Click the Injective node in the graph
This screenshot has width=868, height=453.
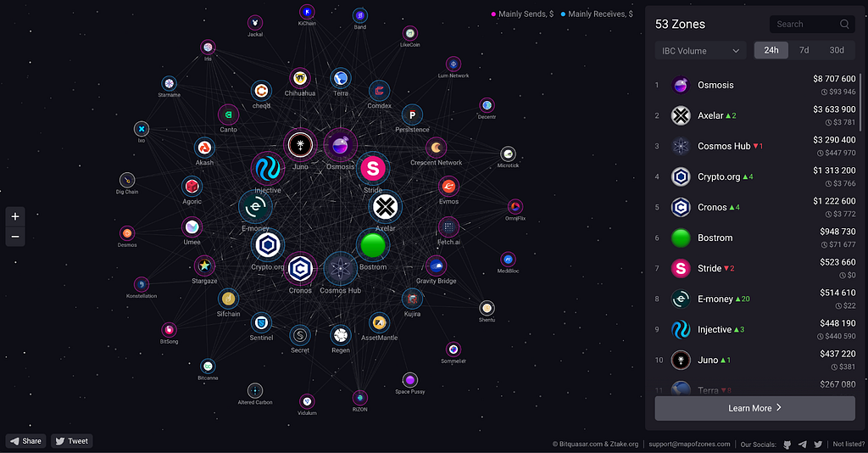tap(267, 168)
